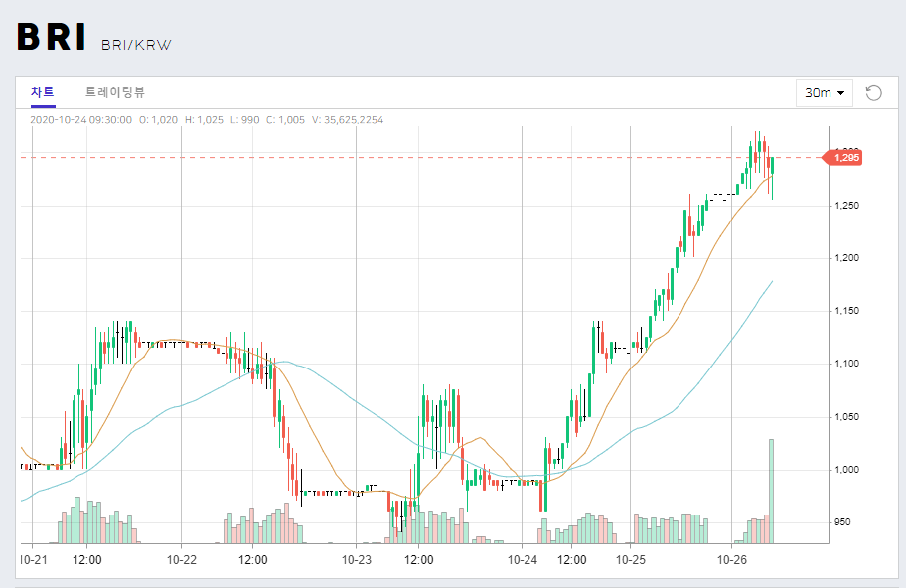Click the L: 990 low value
Image resolution: width=906 pixels, height=588 pixels.
pos(245,120)
